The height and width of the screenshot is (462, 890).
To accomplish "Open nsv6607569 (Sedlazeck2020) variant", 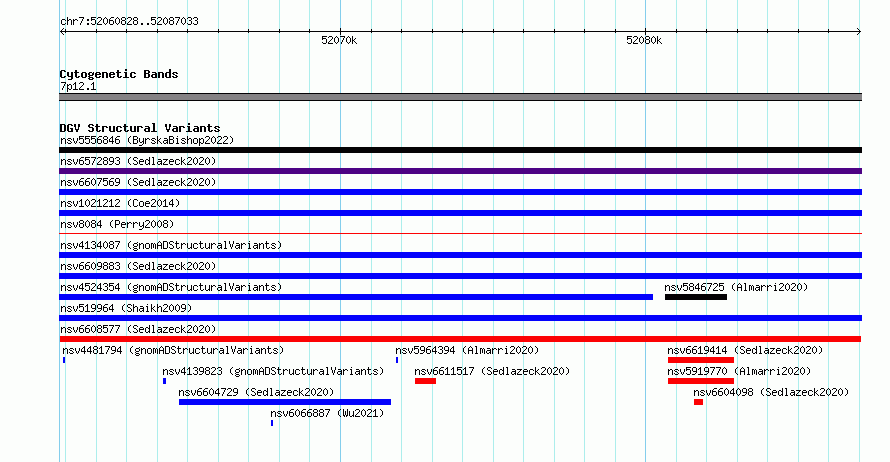I will [x=138, y=182].
